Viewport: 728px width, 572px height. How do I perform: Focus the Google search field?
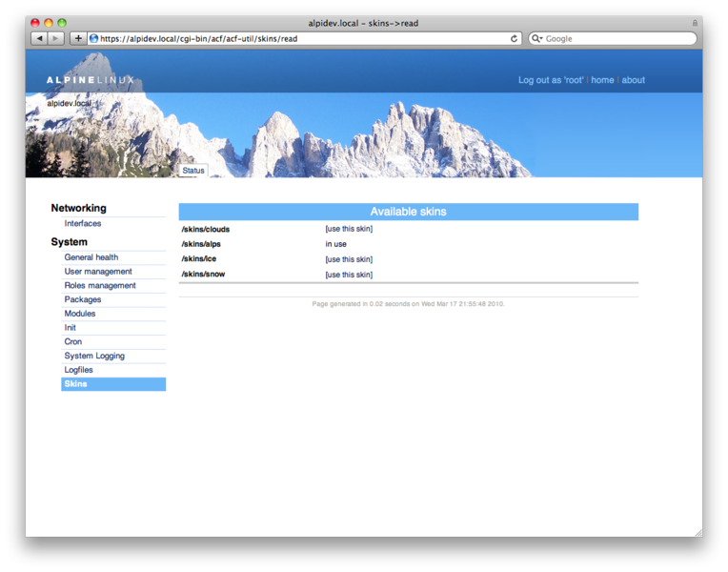tap(613, 38)
